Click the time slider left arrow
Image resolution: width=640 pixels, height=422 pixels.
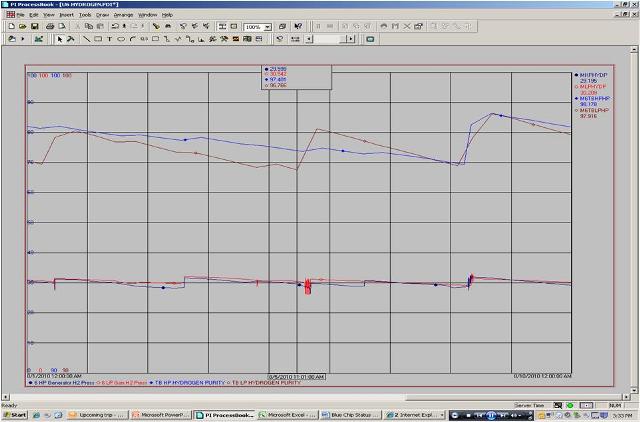tap(309, 39)
